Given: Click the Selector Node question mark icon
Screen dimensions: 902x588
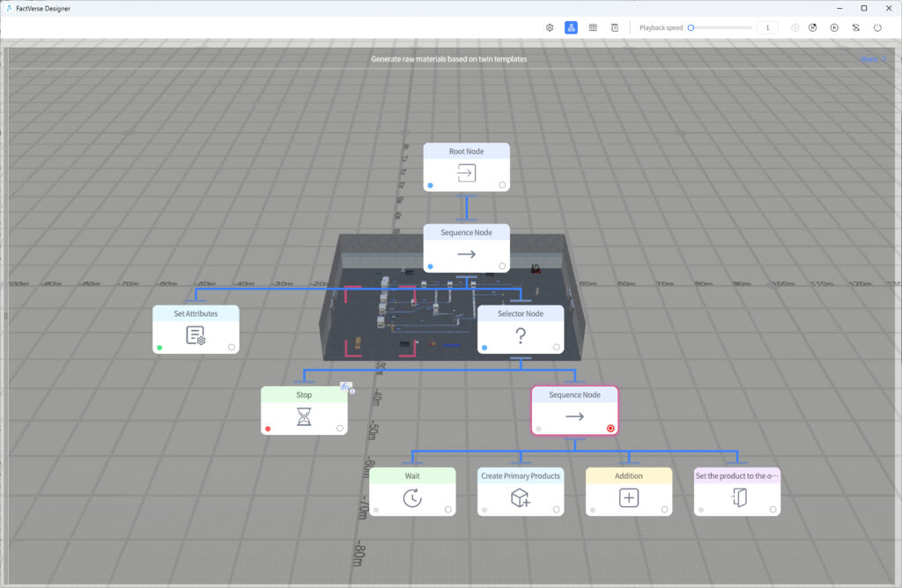Looking at the screenshot, I should 521,335.
